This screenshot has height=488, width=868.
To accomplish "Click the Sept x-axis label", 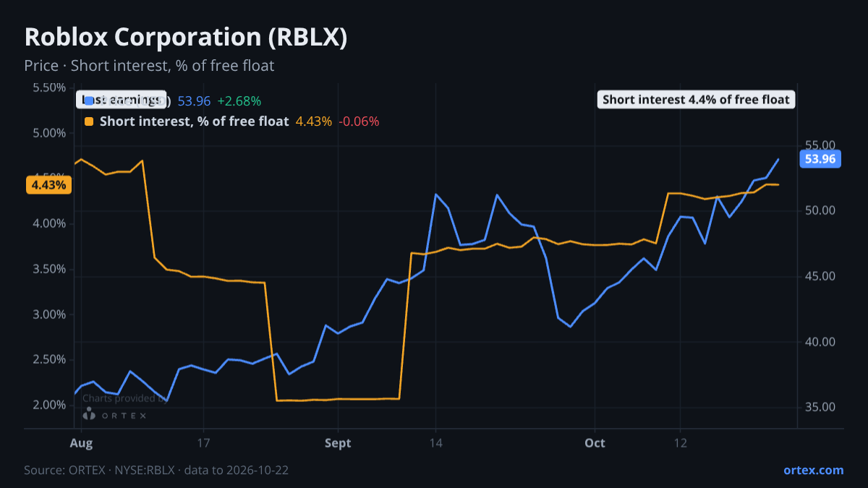I will coord(338,442).
